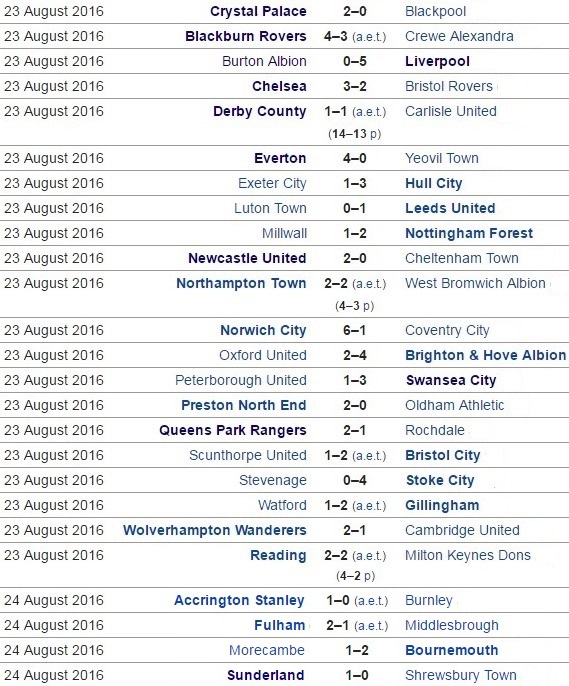Viewport: 569px width, 686px height.
Task: Open the West Bromwich Albion link
Action: 475,284
